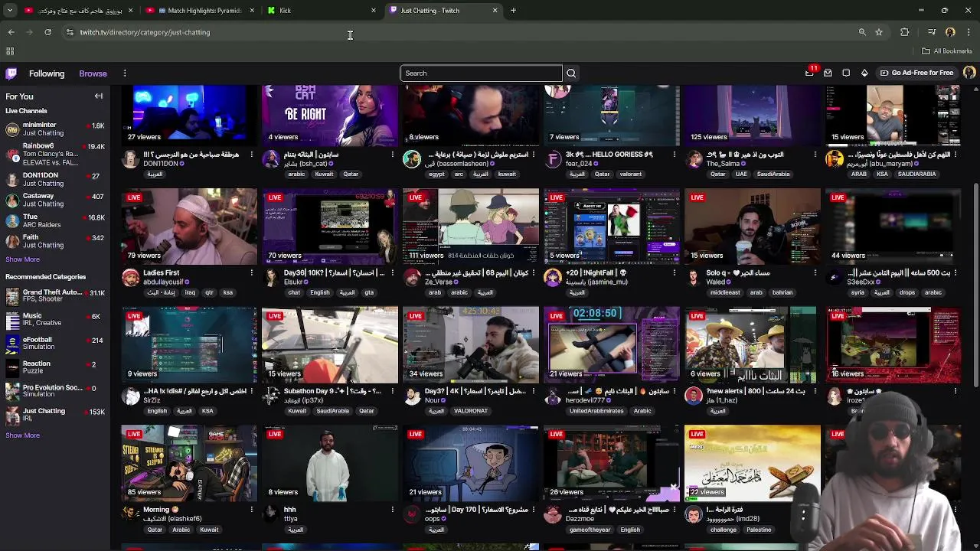Viewport: 980px width, 551px height.
Task: View site information icon in address bar
Action: pyautogui.click(x=70, y=32)
